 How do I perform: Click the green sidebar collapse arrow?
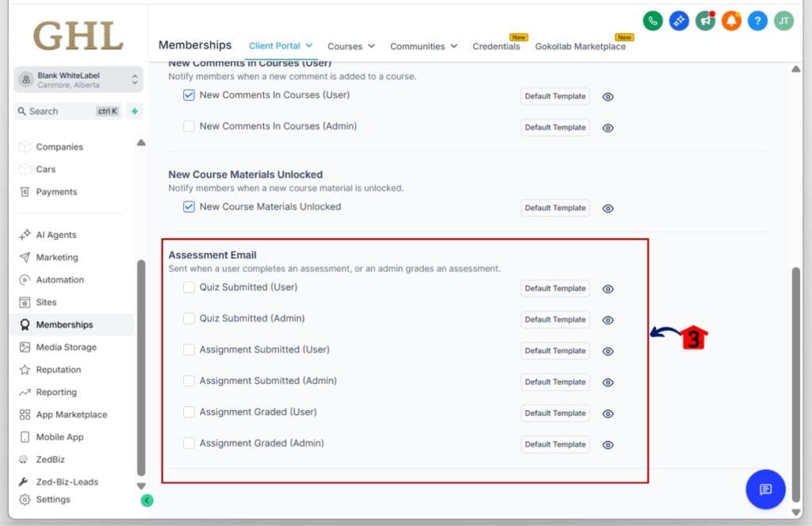147,500
